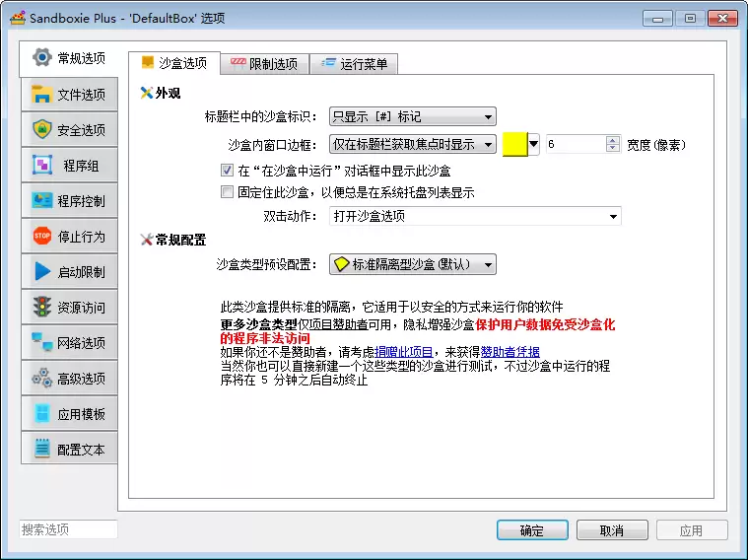This screenshot has height=560, width=748.
Task: Switch to the 运行菜单 tab
Action: 354,64
